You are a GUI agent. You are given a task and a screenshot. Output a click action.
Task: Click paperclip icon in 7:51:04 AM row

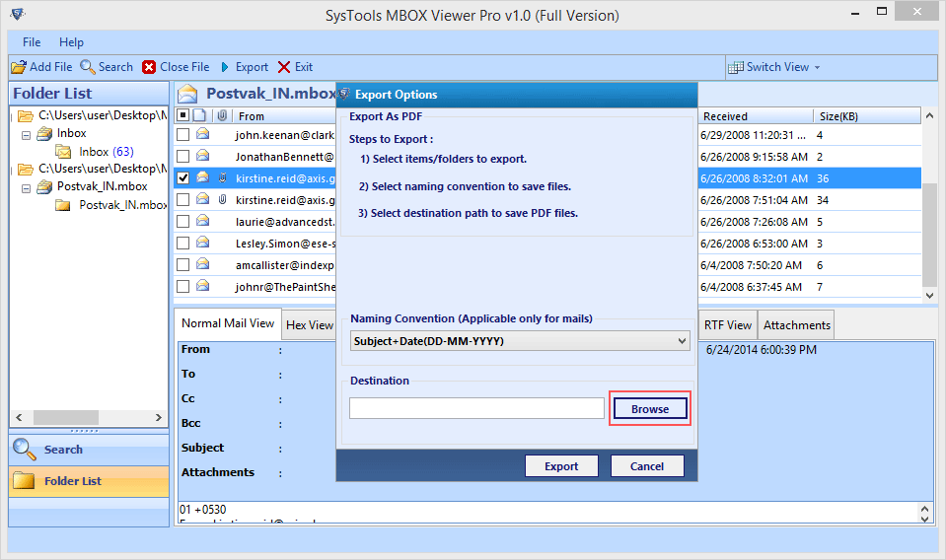pos(223,199)
